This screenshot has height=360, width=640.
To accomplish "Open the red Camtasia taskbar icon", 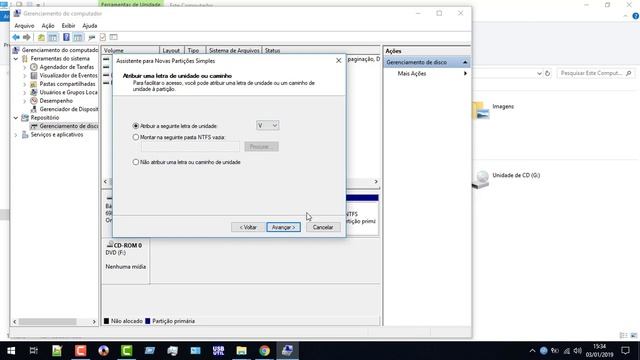I will coord(80,351).
